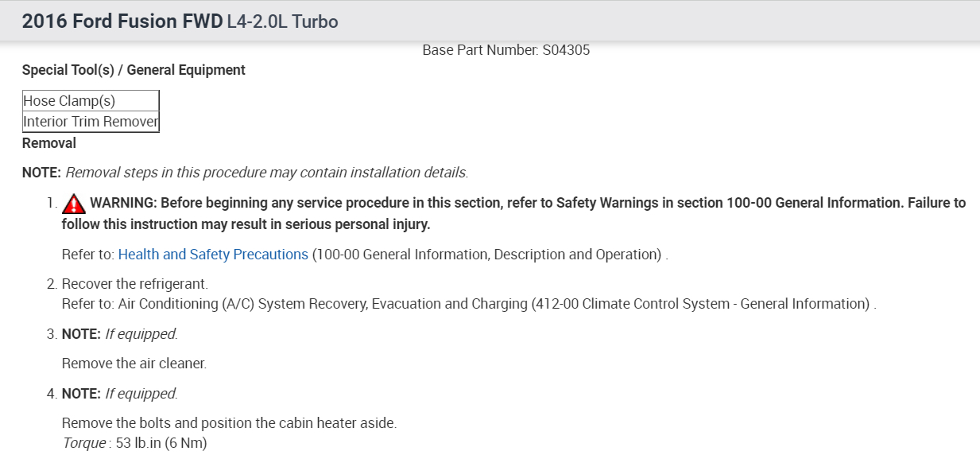This screenshot has width=980, height=459.
Task: Click the 100-00 General Information, Description and Operation text
Action: (488, 255)
